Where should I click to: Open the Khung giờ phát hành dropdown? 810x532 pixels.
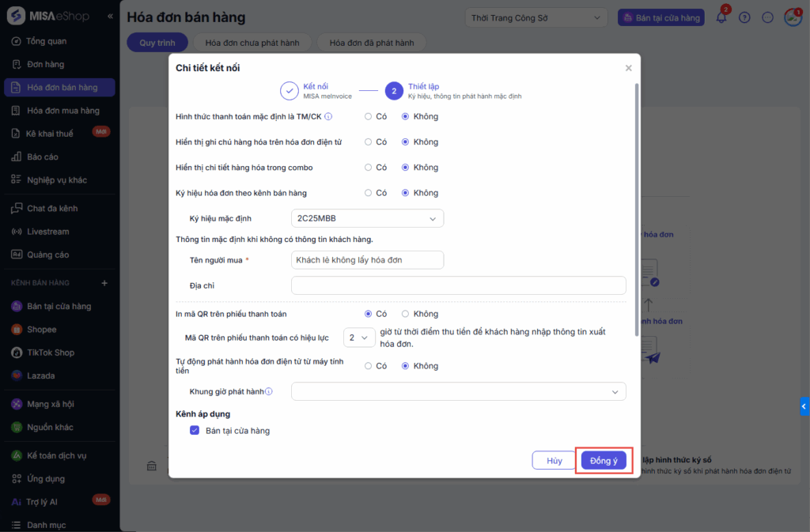click(459, 391)
